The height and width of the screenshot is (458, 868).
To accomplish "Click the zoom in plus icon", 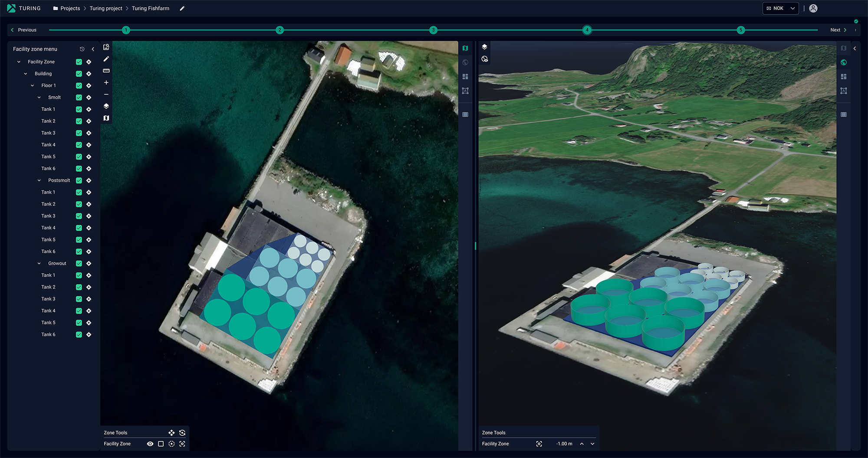I will click(x=106, y=82).
